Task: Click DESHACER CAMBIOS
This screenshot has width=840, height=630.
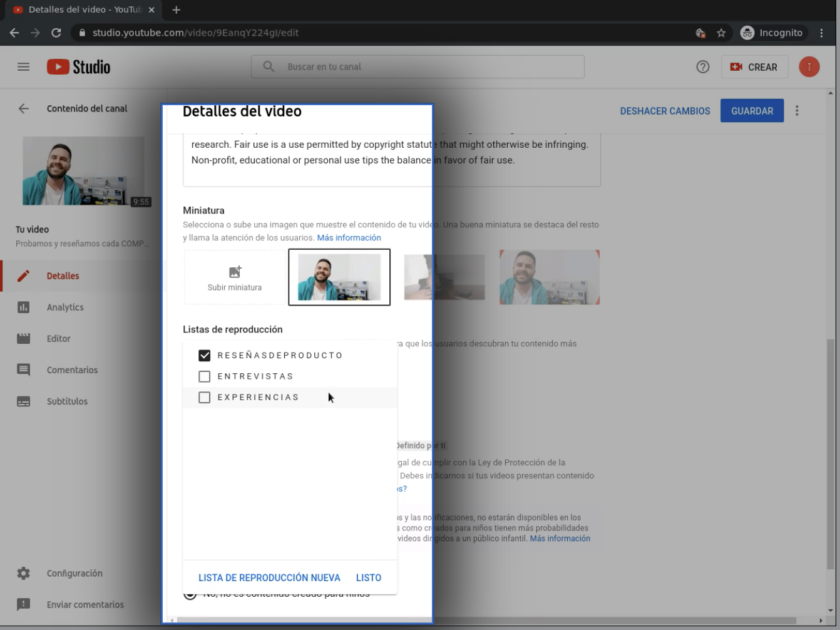Action: coord(665,111)
